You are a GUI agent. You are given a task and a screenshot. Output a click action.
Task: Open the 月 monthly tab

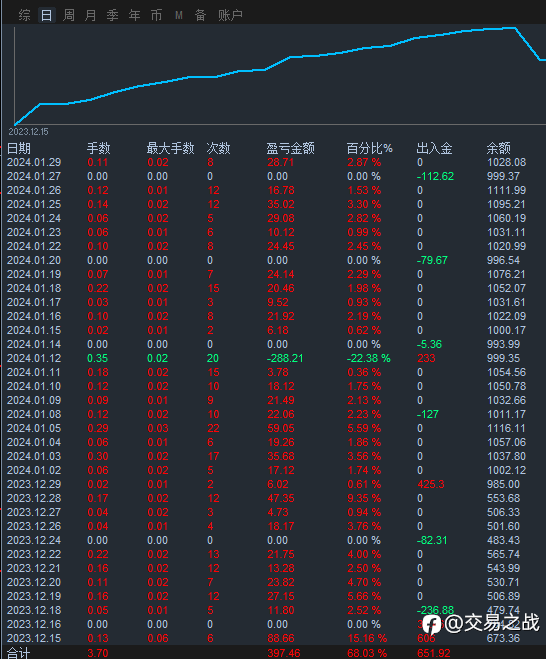(90, 16)
